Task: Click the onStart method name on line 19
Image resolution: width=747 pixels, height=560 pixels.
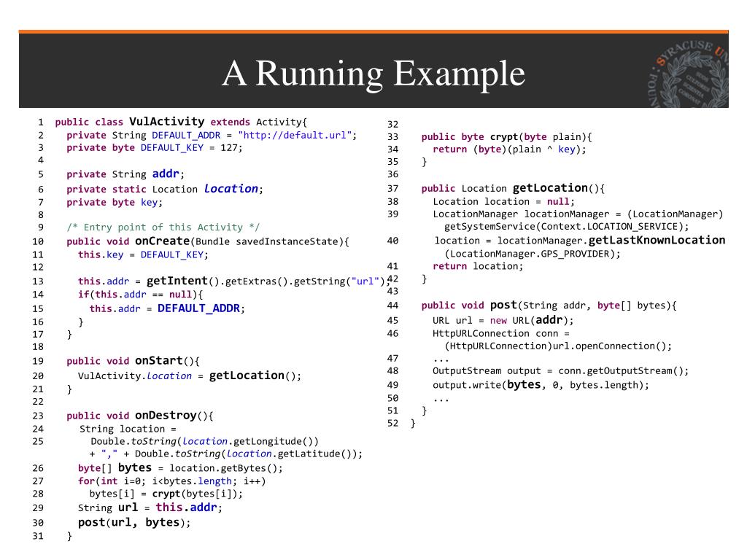Action: pos(158,361)
